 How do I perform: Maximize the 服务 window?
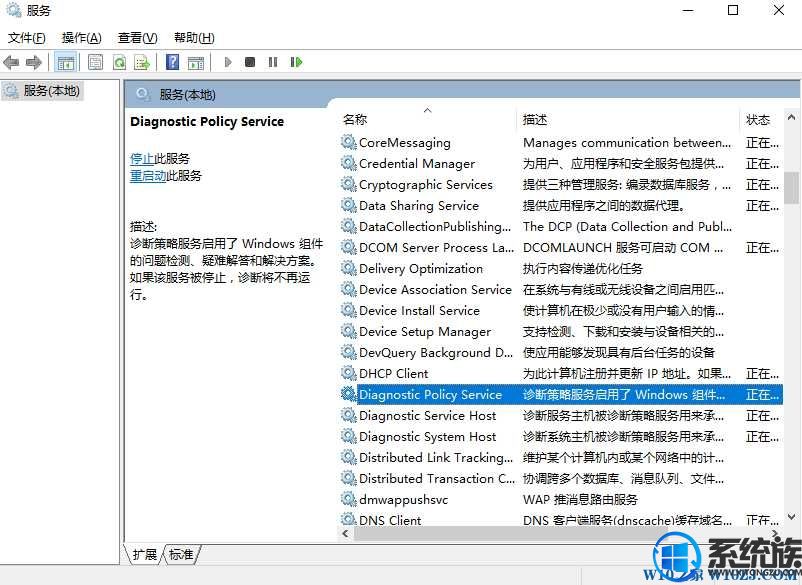coord(733,10)
